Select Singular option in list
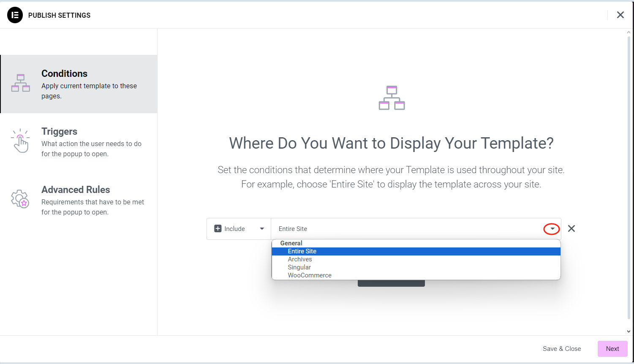The width and height of the screenshot is (634, 364). point(416,267)
